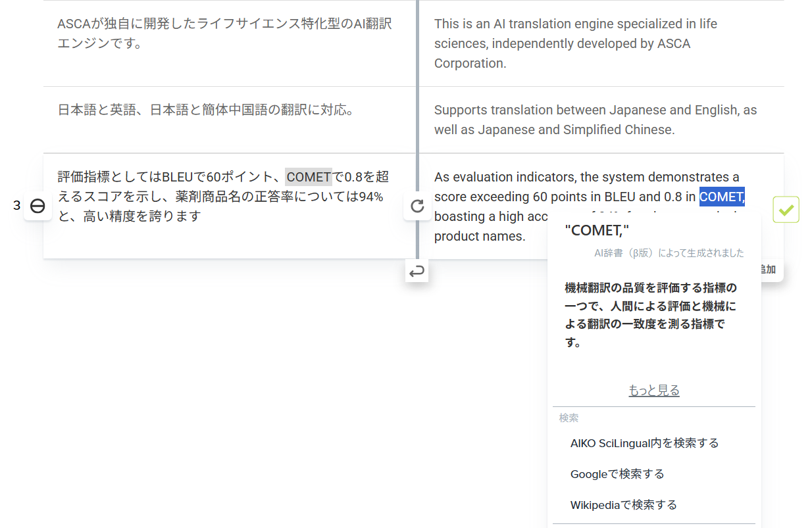Click the translation 'Supports translation between Japanese'
Viewport: 812px width, 528px height.
pos(595,120)
